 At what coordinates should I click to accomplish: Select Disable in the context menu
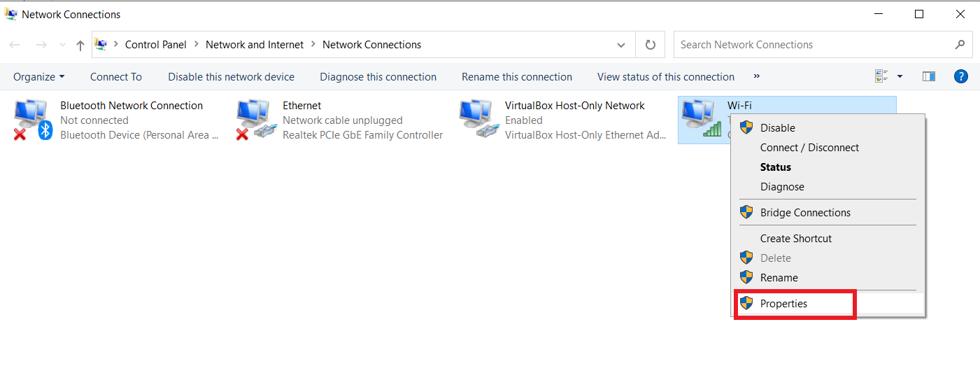point(777,128)
